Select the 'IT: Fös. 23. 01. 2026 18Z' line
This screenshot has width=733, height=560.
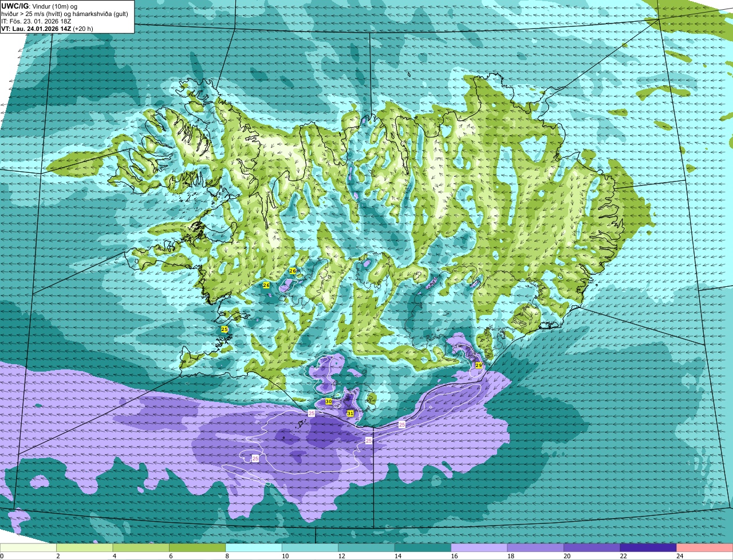[36, 21]
